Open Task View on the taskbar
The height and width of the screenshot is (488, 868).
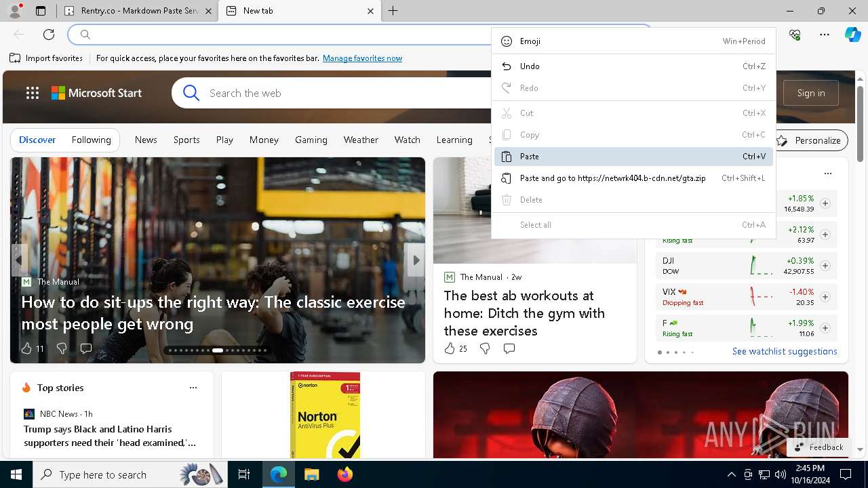(244, 474)
